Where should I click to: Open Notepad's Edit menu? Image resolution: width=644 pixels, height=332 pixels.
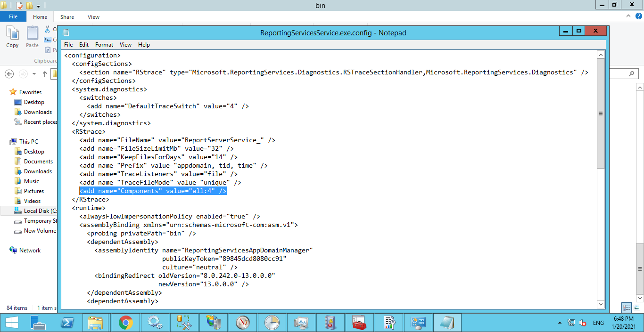[x=84, y=45]
